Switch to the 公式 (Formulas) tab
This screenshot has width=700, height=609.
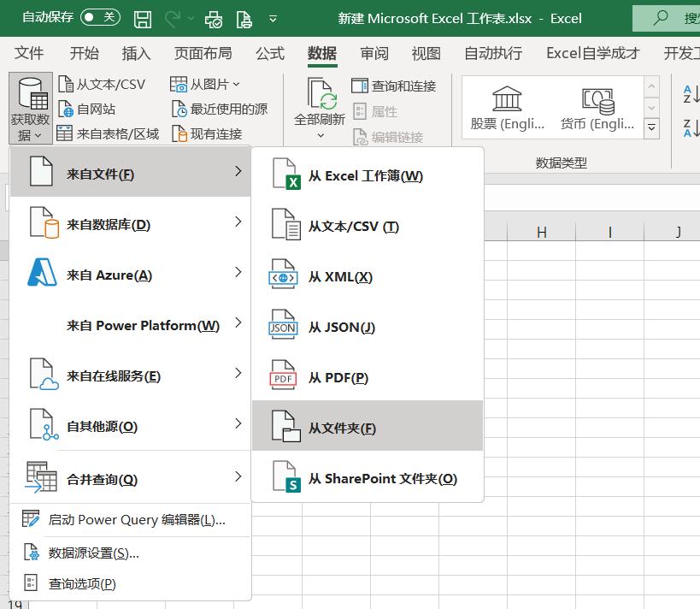269,53
